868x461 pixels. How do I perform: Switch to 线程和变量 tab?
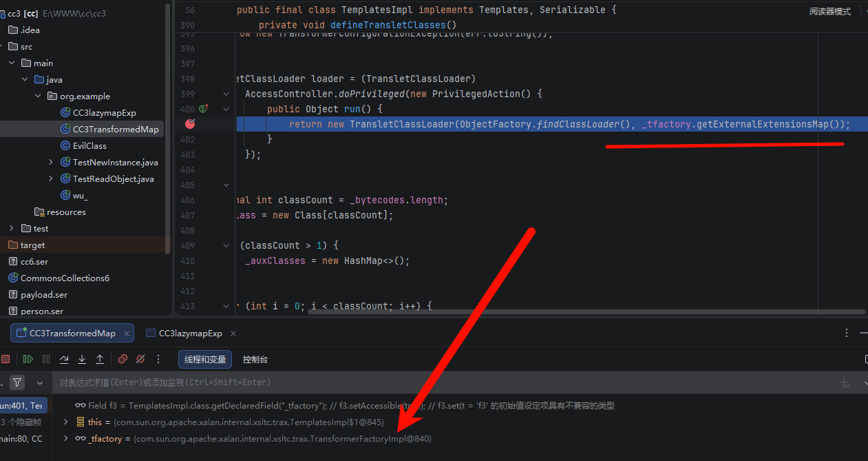click(205, 359)
